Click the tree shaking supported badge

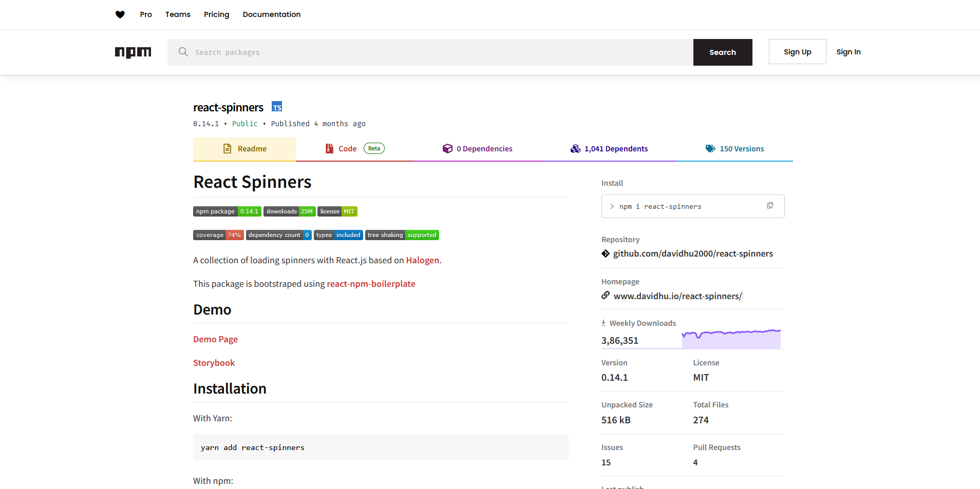pos(402,235)
